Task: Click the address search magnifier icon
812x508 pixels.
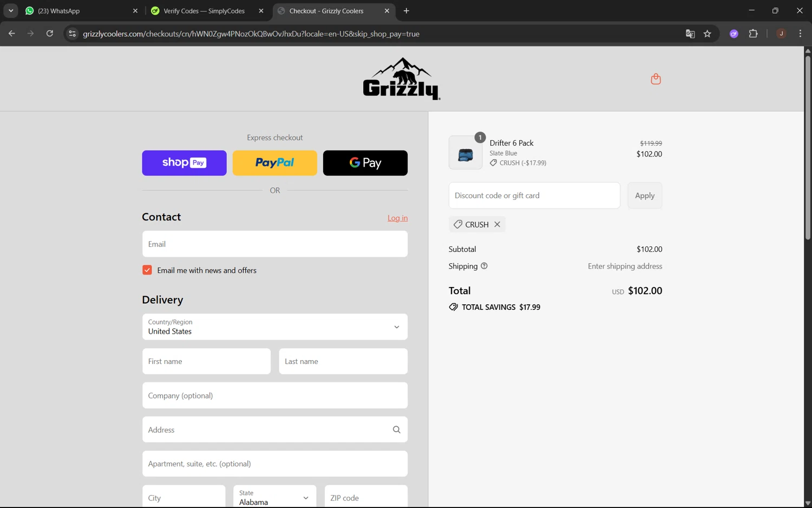Action: [x=396, y=429]
